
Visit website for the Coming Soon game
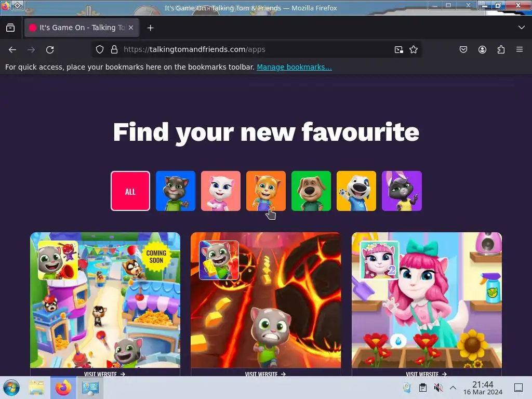click(x=105, y=374)
